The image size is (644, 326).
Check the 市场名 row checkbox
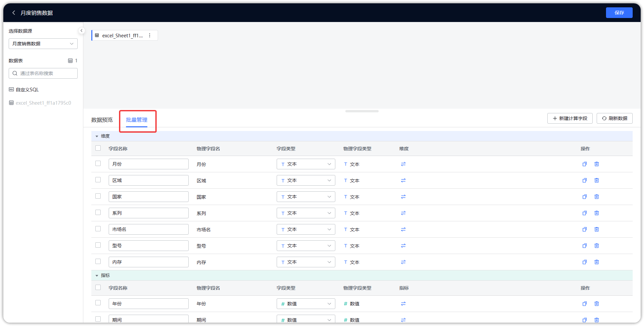pyautogui.click(x=98, y=229)
